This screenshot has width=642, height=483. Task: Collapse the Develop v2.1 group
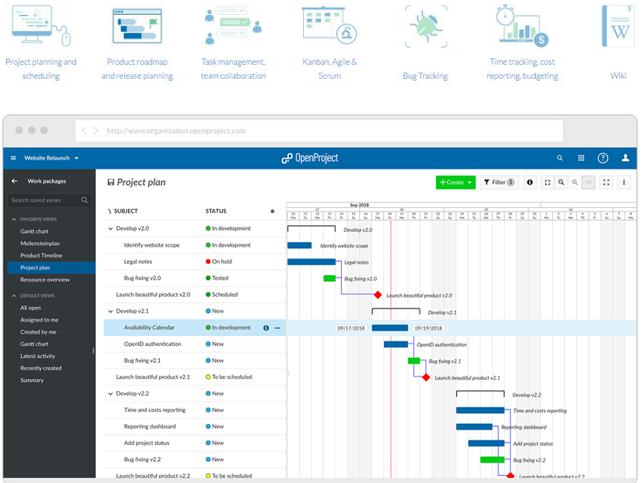pyautogui.click(x=111, y=311)
